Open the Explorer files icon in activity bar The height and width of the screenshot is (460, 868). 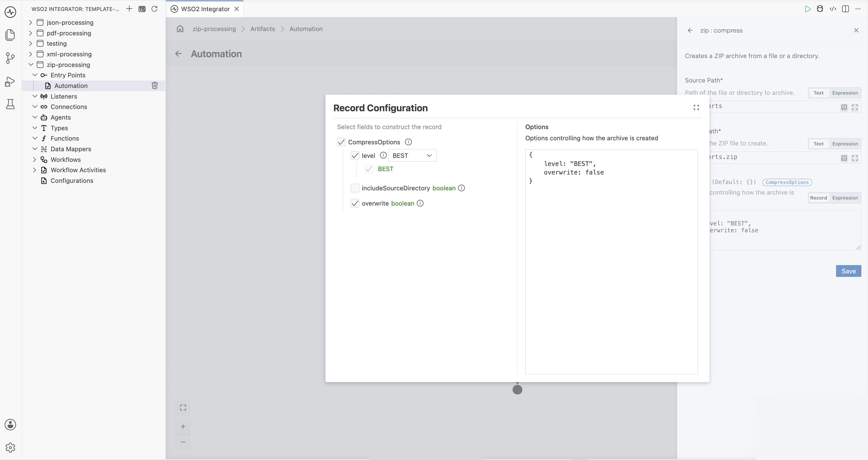point(10,35)
